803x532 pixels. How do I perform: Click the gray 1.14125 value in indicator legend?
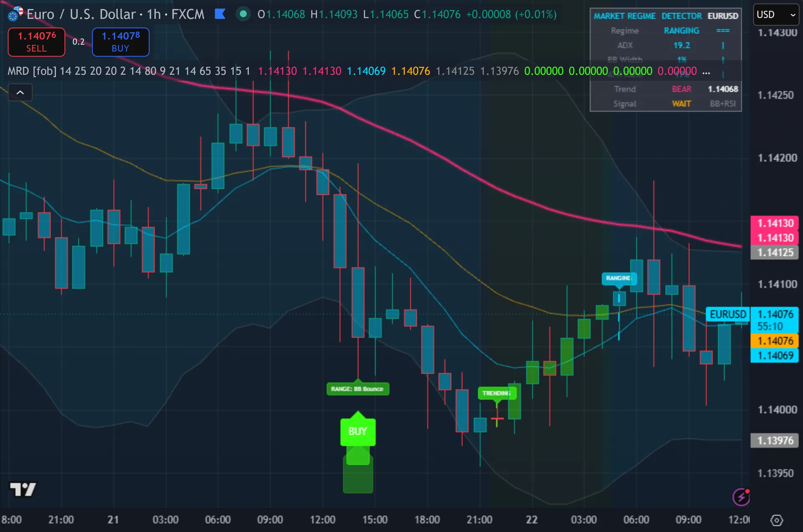click(x=455, y=71)
